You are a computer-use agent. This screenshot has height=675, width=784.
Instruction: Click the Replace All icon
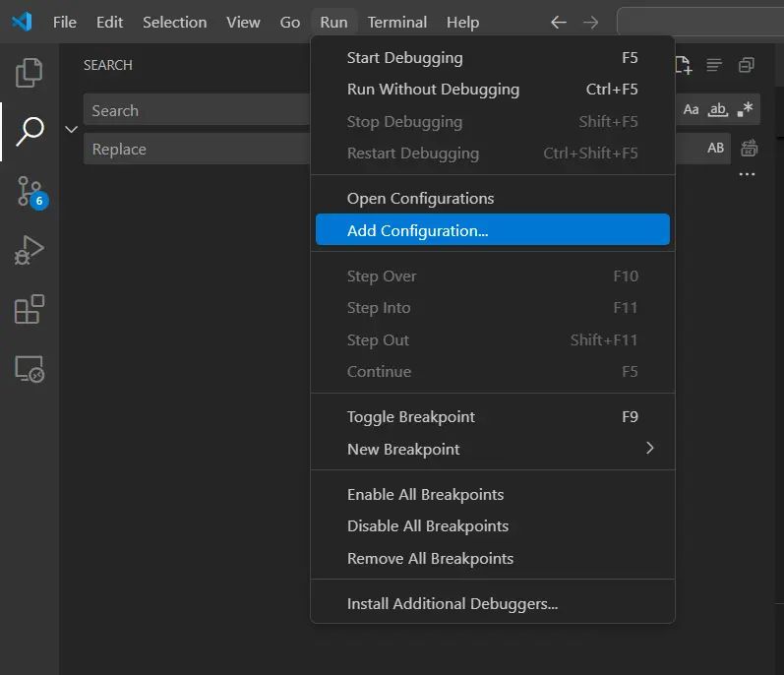coord(749,149)
